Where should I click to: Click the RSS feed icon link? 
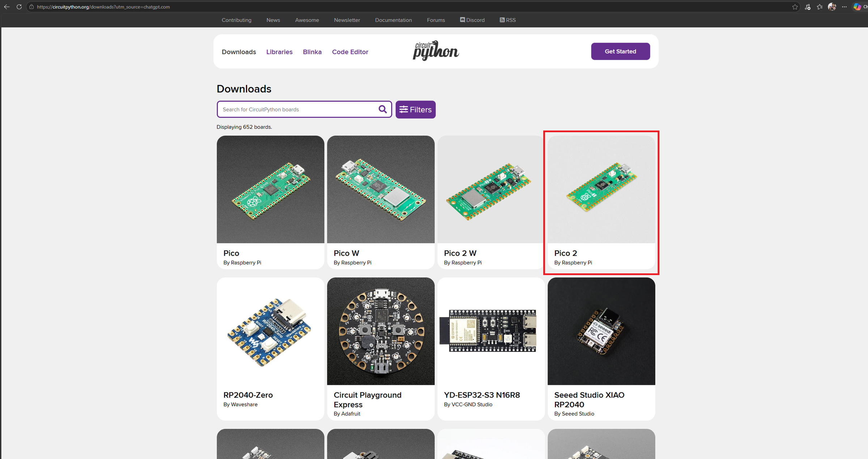click(x=508, y=20)
